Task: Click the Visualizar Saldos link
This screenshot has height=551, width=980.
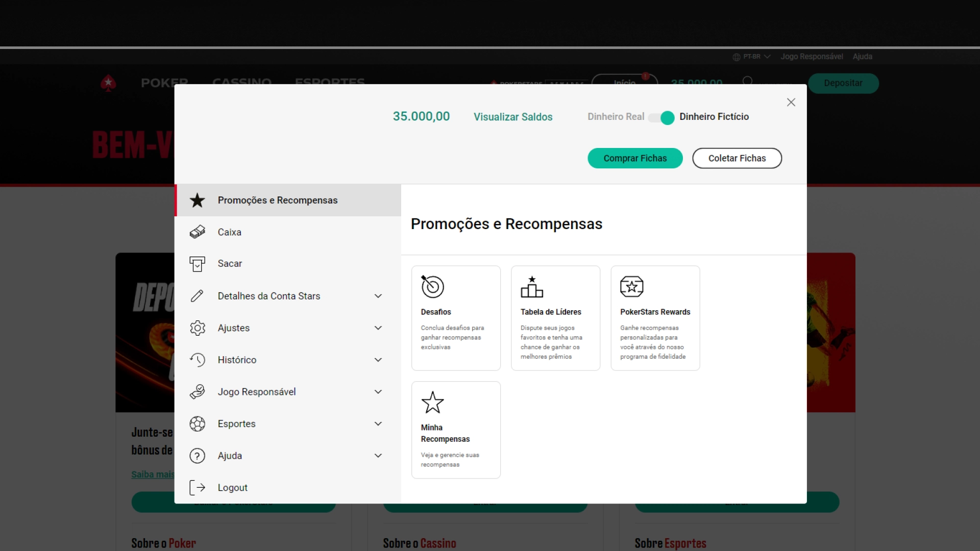Action: pos(513,117)
